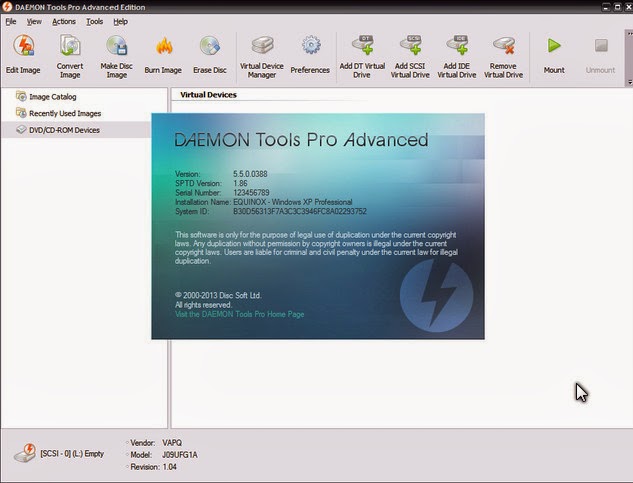Viewport: 633px width, 483px height.
Task: Click the Unmount stop icon
Action: [x=601, y=45]
